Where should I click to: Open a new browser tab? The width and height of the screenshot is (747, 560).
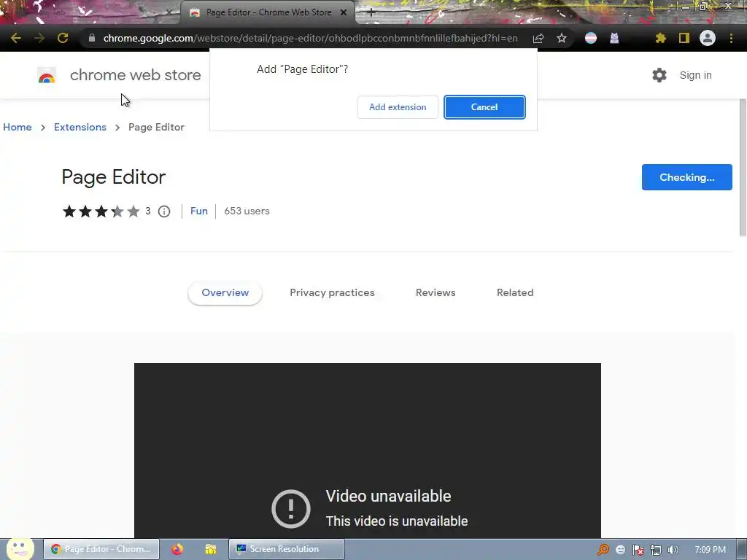371,13
